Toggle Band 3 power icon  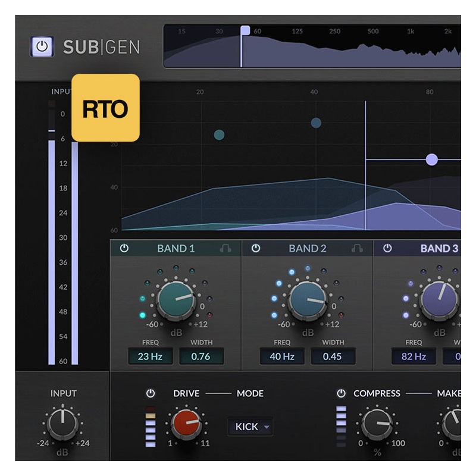(387, 249)
